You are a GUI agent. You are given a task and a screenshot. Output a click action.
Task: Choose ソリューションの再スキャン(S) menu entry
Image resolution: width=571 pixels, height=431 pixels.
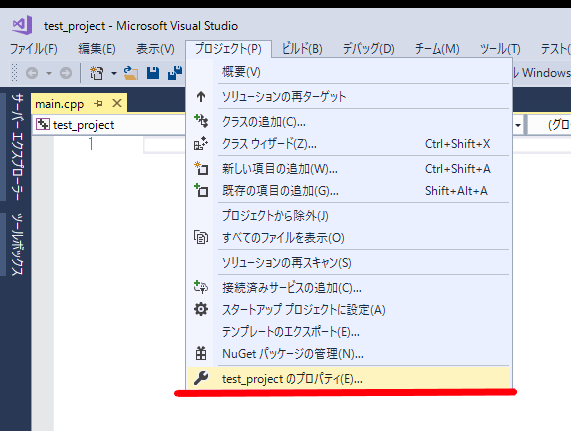(x=349, y=262)
